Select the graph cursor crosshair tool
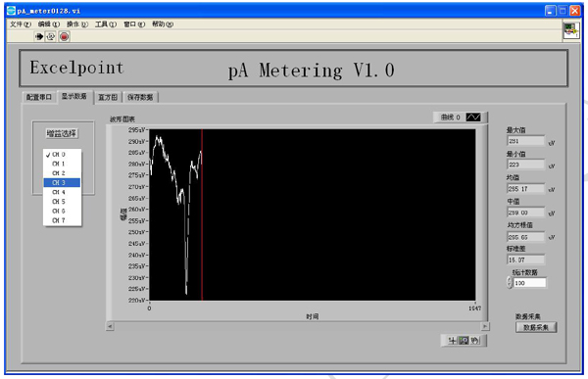The width and height of the screenshot is (588, 379). pos(453,341)
